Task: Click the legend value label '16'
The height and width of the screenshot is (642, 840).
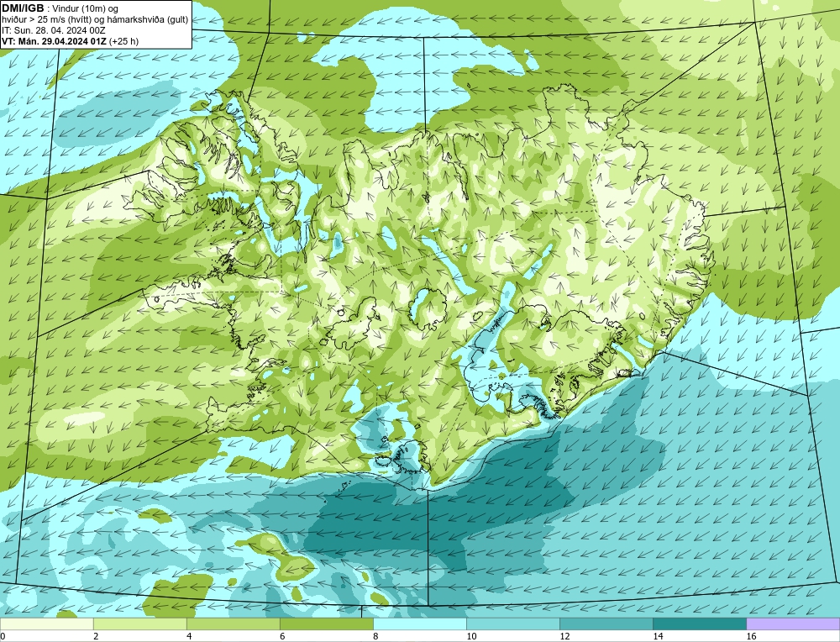Action: (751, 636)
